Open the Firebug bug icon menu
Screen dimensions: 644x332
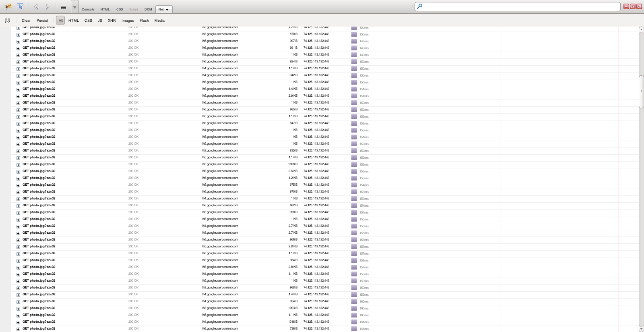click(x=8, y=6)
